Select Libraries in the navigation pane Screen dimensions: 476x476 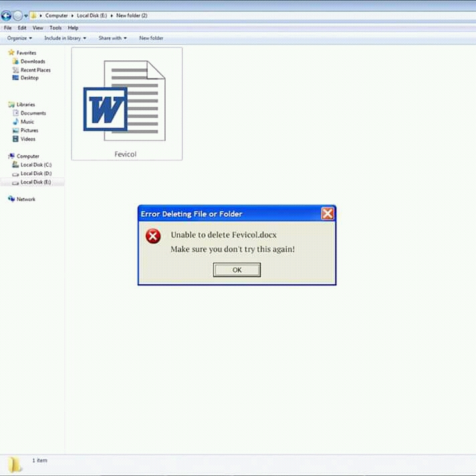(x=25, y=104)
